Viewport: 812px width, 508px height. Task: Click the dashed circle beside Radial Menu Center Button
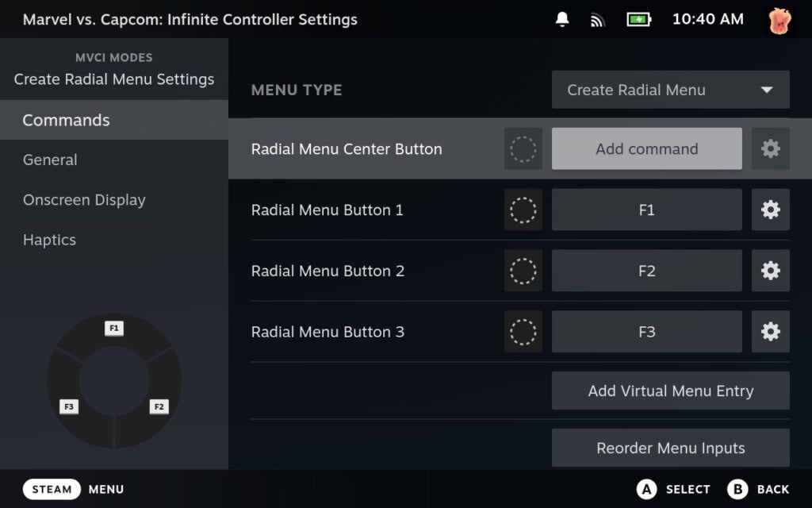pos(523,148)
